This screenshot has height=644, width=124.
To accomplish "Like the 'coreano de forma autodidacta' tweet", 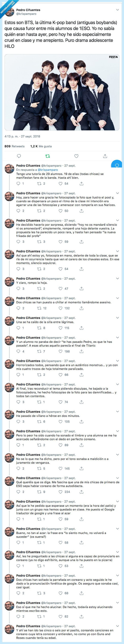I will (x=60, y=492).
